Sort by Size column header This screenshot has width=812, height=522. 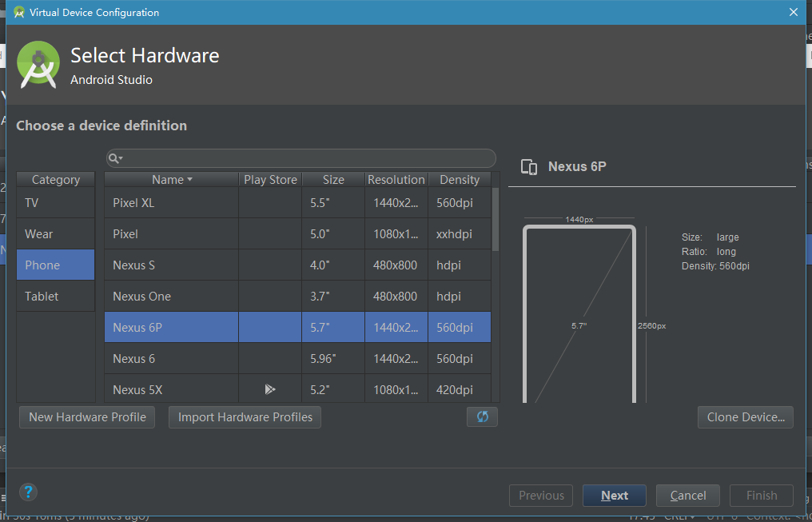pos(333,180)
